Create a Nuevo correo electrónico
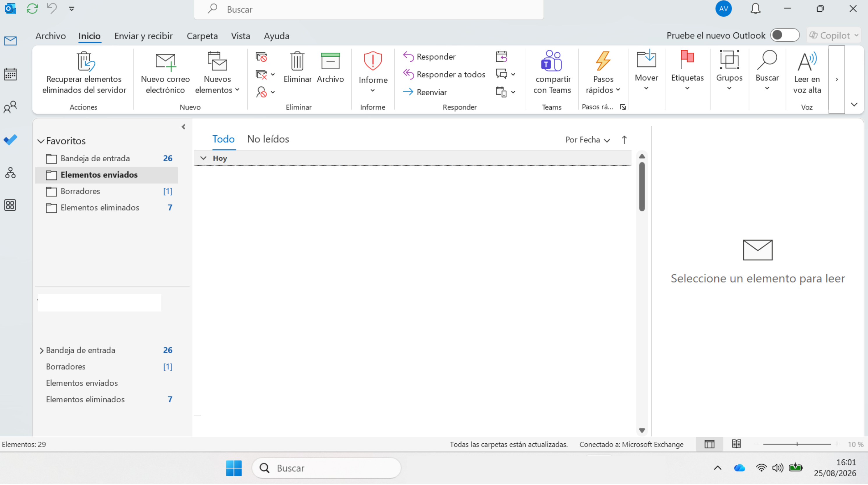 (165, 73)
